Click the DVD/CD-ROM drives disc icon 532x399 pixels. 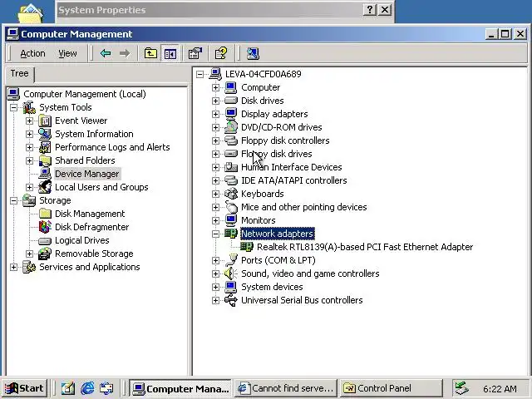coord(231,127)
